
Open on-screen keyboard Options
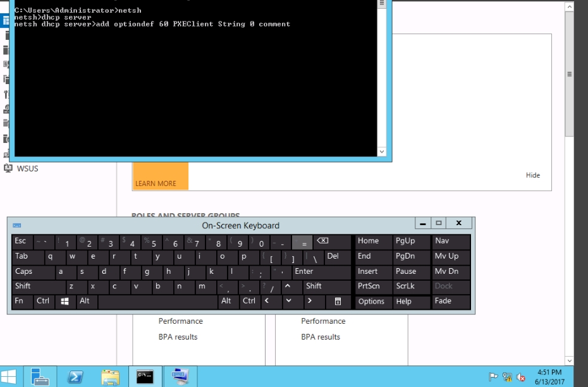coord(371,302)
